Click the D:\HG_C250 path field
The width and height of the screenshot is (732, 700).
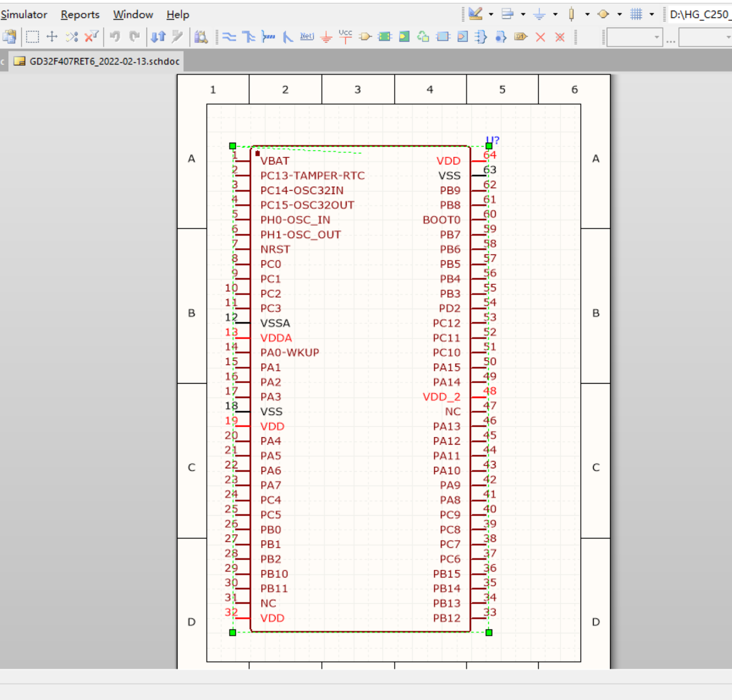coord(699,15)
